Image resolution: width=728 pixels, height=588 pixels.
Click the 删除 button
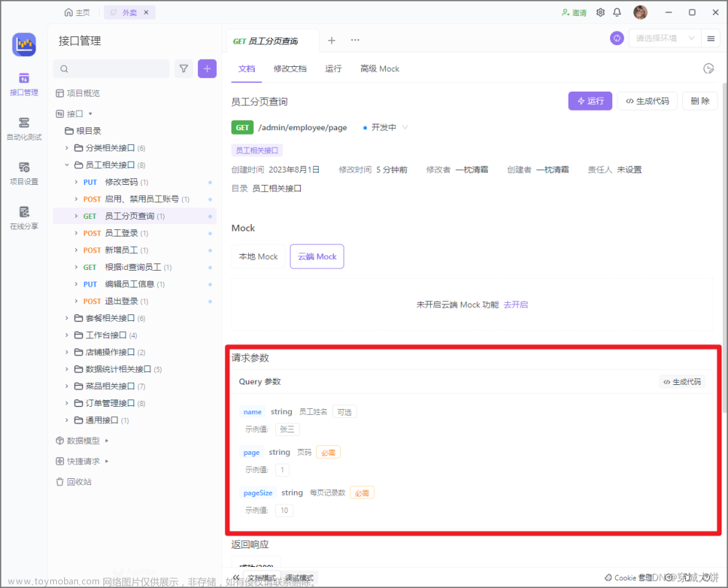(700, 100)
